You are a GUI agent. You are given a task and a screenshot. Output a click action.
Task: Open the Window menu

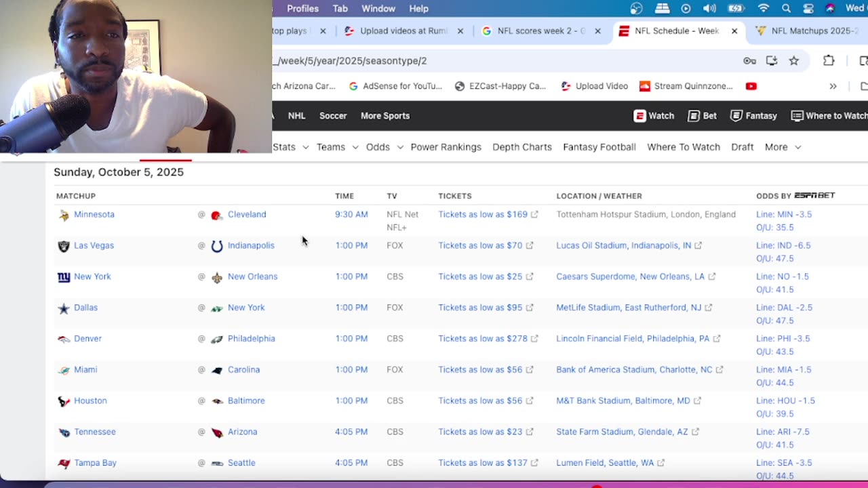(x=378, y=9)
